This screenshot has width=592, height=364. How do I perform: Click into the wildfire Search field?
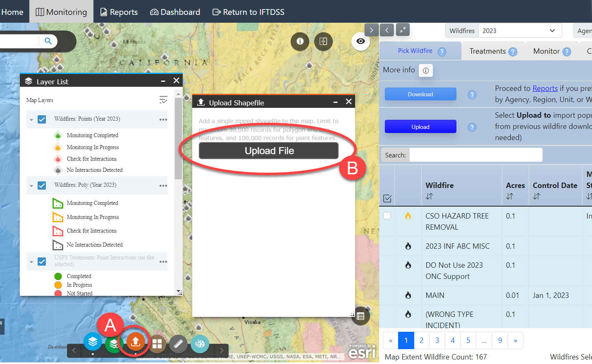[476, 155]
